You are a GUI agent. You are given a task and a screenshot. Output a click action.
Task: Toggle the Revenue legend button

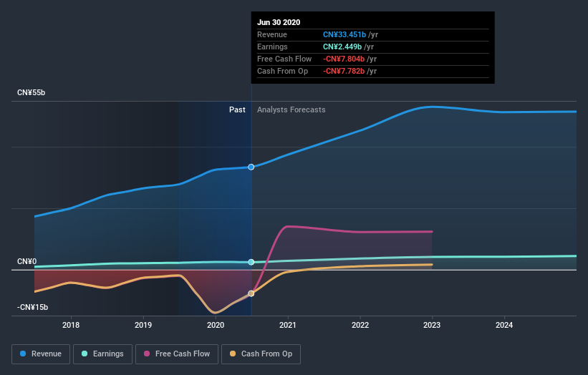[x=41, y=354]
